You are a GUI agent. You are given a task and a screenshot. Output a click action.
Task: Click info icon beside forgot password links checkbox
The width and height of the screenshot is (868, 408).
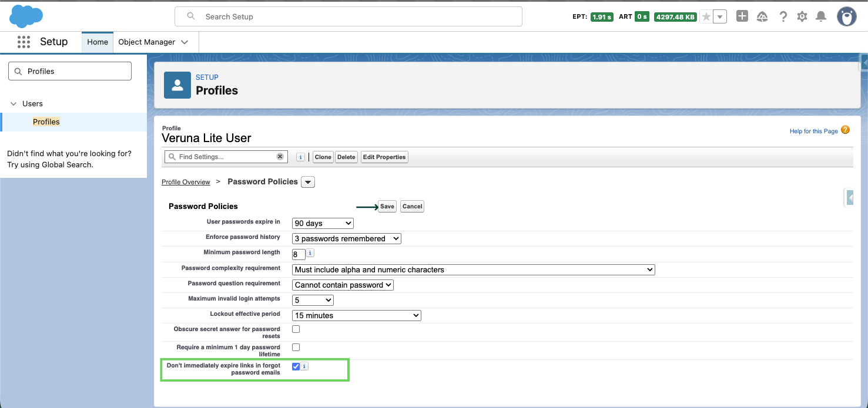pos(305,366)
